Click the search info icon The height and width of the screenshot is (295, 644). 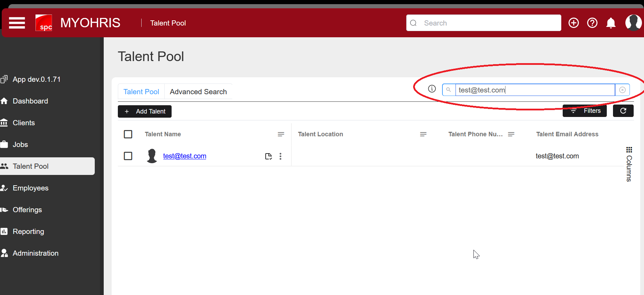point(432,89)
